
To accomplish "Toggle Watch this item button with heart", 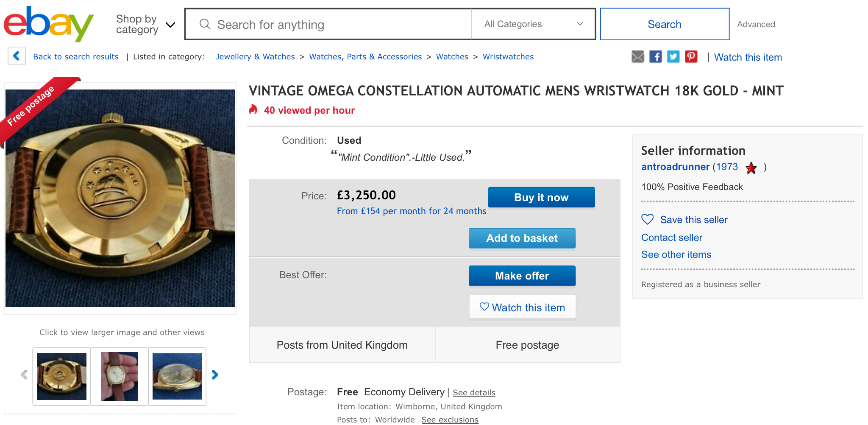I will coord(522,307).
